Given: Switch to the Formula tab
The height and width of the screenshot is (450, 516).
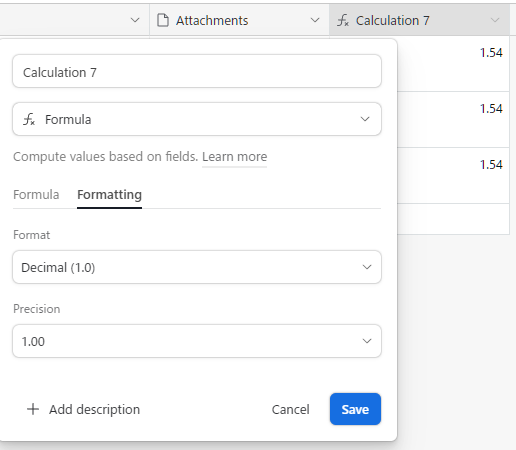Looking at the screenshot, I should [x=36, y=195].
